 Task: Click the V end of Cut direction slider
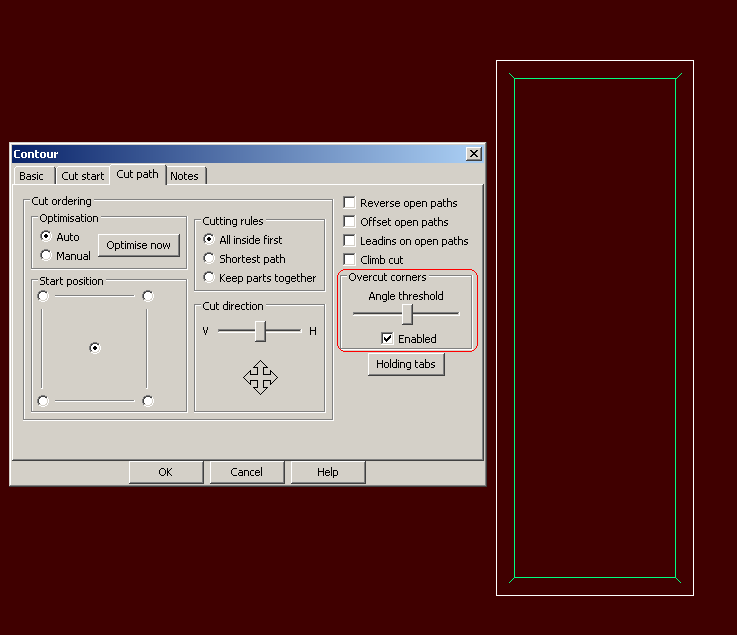pyautogui.click(x=205, y=331)
